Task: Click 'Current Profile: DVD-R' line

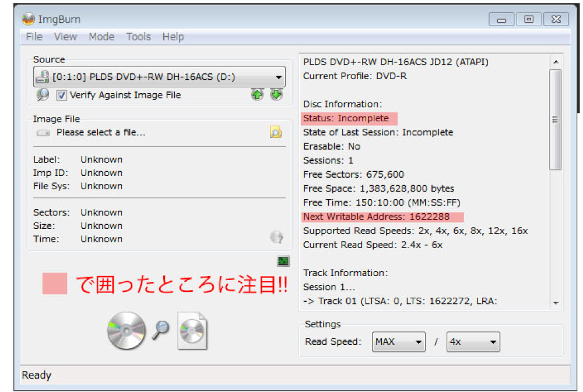Action: click(x=354, y=76)
